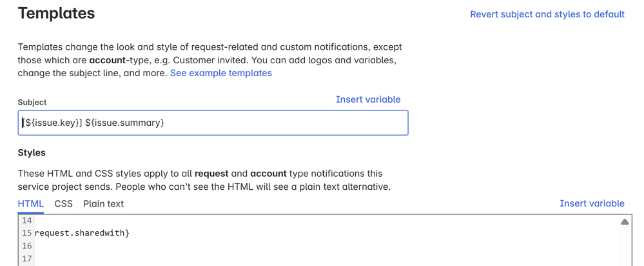Click the editor's vertical scrollbar track
The image size is (644, 266).
pyautogui.click(x=624, y=247)
